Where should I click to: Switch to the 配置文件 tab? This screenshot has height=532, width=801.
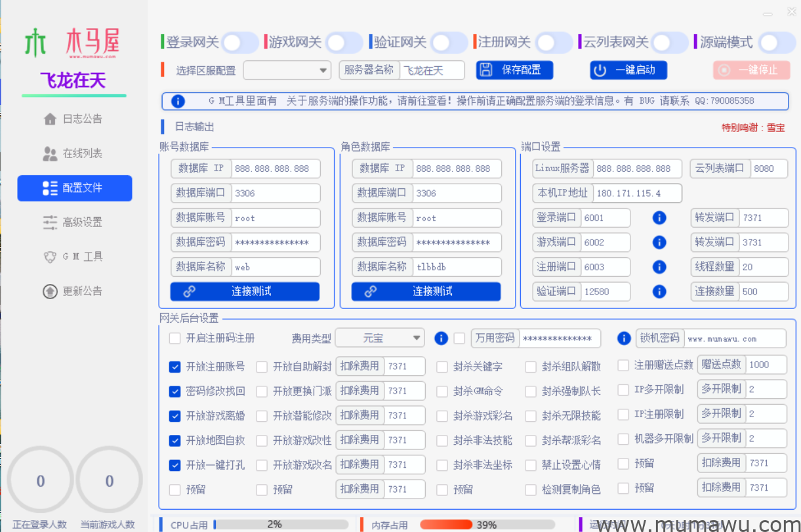click(73, 188)
